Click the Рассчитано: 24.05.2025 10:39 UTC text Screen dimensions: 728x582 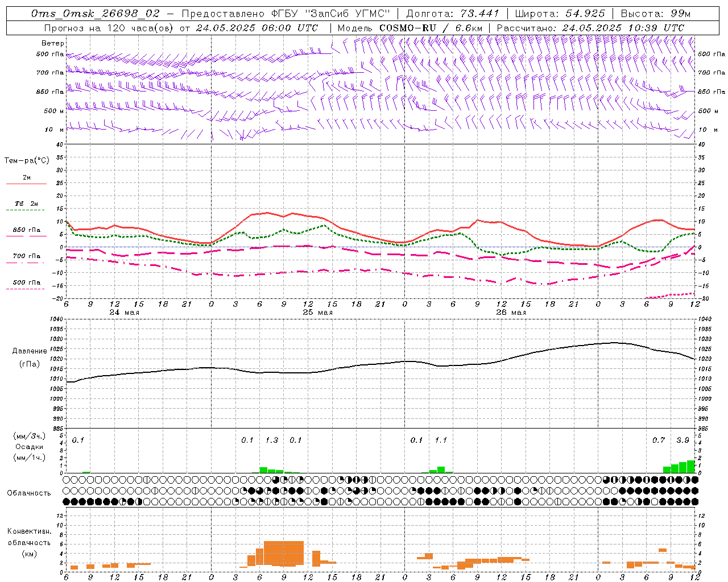[590, 28]
